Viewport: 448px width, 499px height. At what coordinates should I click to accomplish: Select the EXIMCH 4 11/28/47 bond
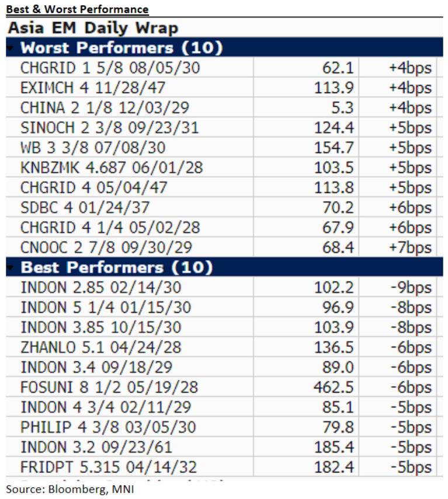(x=93, y=88)
